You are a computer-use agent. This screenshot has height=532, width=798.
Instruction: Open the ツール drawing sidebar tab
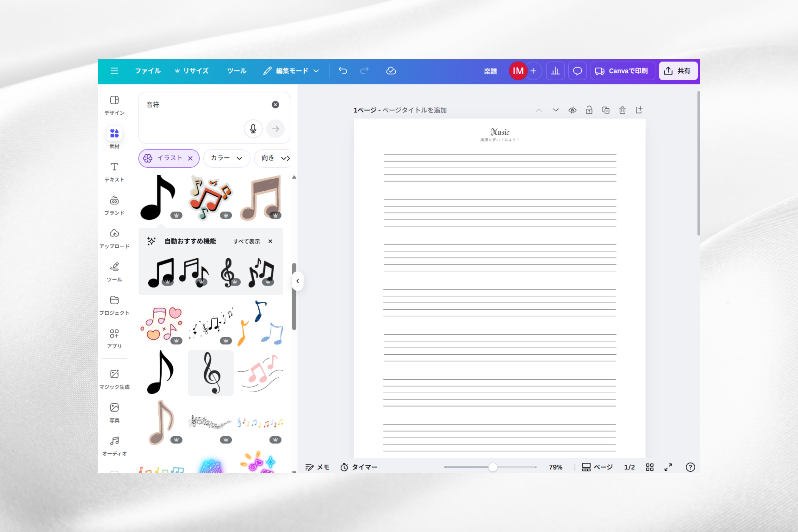(114, 272)
